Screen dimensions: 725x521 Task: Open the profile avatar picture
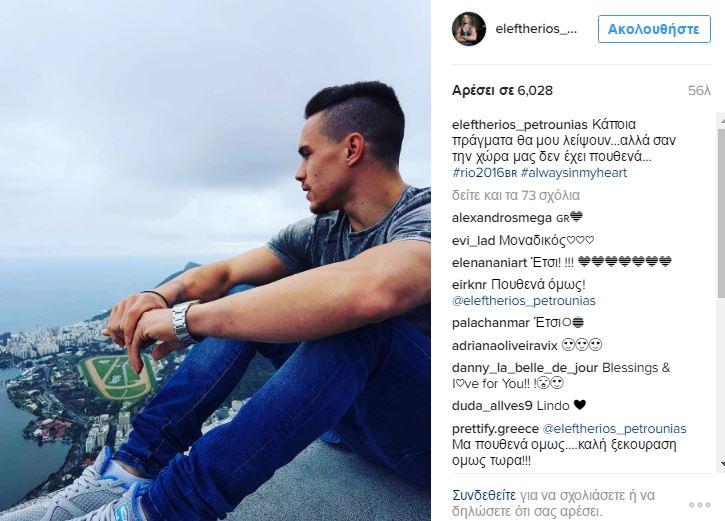(x=469, y=29)
